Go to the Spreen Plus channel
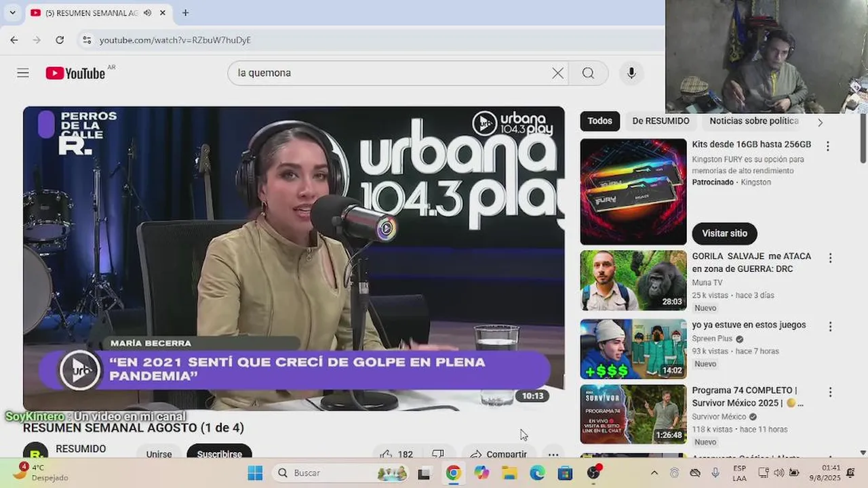This screenshot has height=488, width=868. tap(712, 338)
